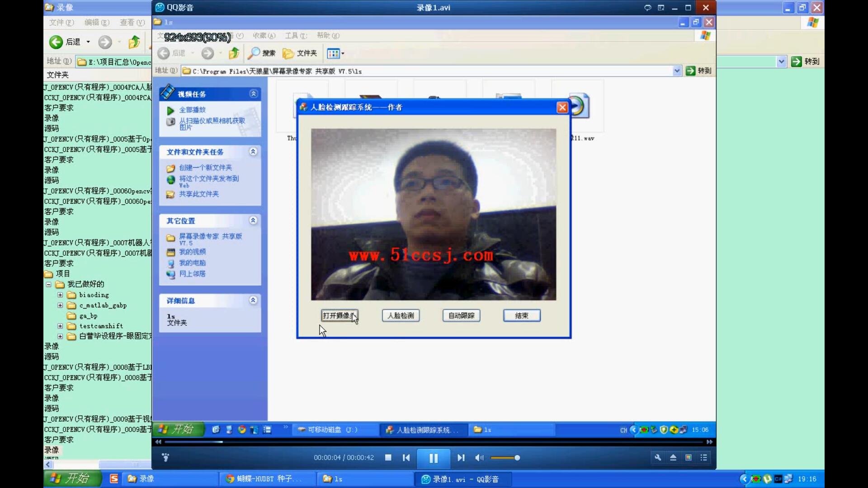Viewport: 868px width, 488px height.
Task: Select the CCKJ_OPENCV(只有程序)_0005基于 row
Action: coord(98,150)
